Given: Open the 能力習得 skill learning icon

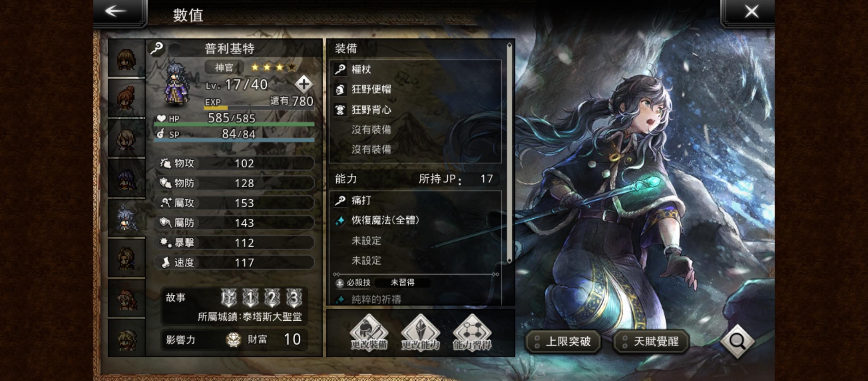Looking at the screenshot, I should [x=472, y=333].
